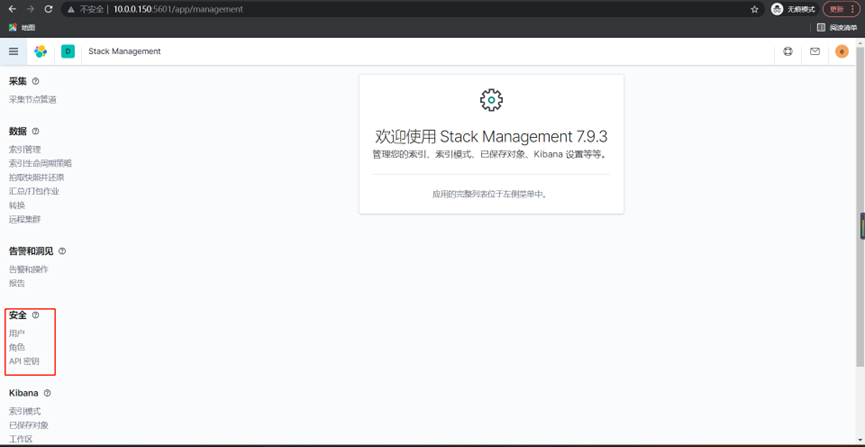
Task: Click the 告警和洞见 section heading
Action: [x=31, y=251]
